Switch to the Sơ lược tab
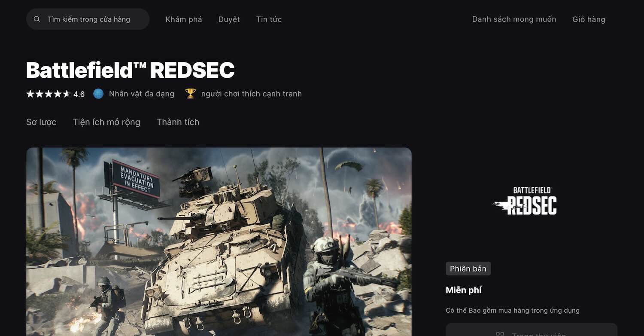 point(41,122)
